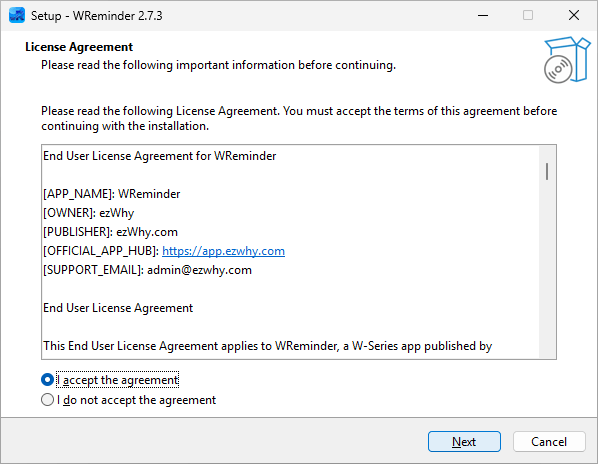This screenshot has width=598, height=464.
Task: Click the '[PUBLISHER]: ezWhy.com' line
Action: (110, 232)
